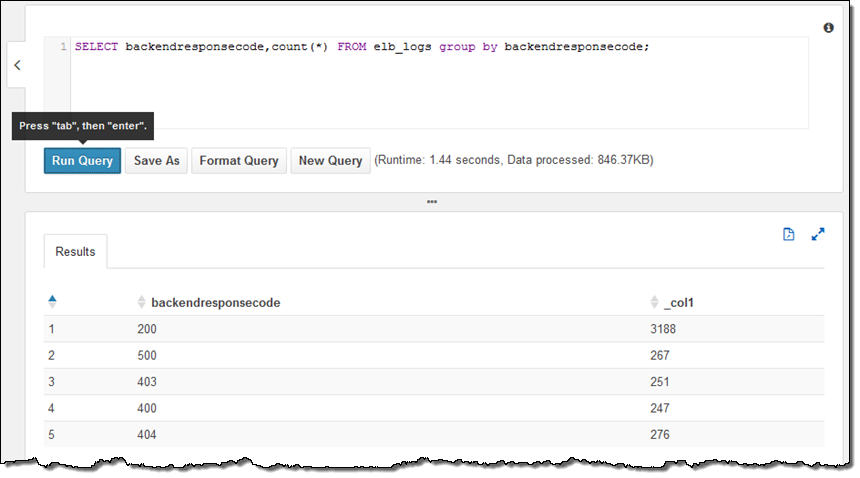Sort by backendresponsecode column
The width and height of the screenshot is (860, 478).
coord(214,302)
